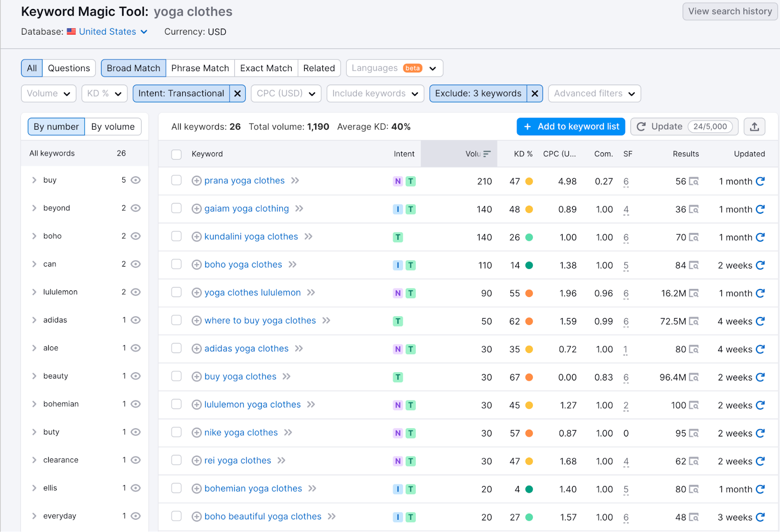The image size is (780, 532).
Task: Open the nike yoga clothes keyword link
Action: [241, 433]
